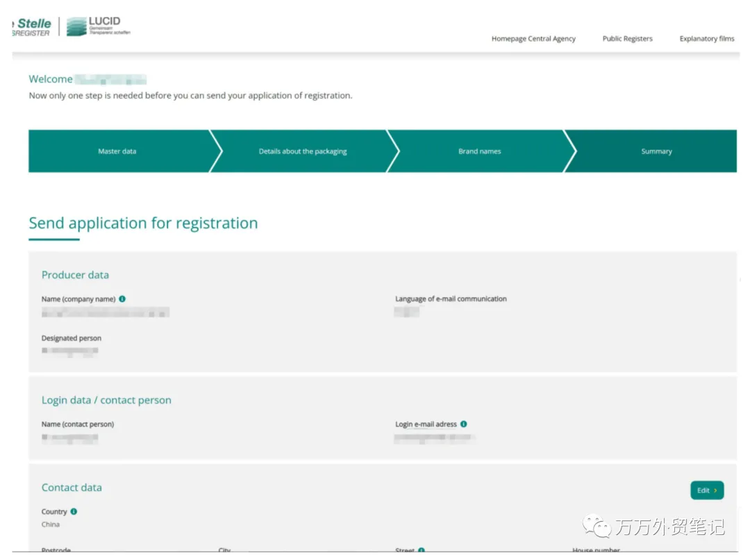Click the WeChat watermark icon
This screenshot has height=560, width=750.
pos(597,526)
